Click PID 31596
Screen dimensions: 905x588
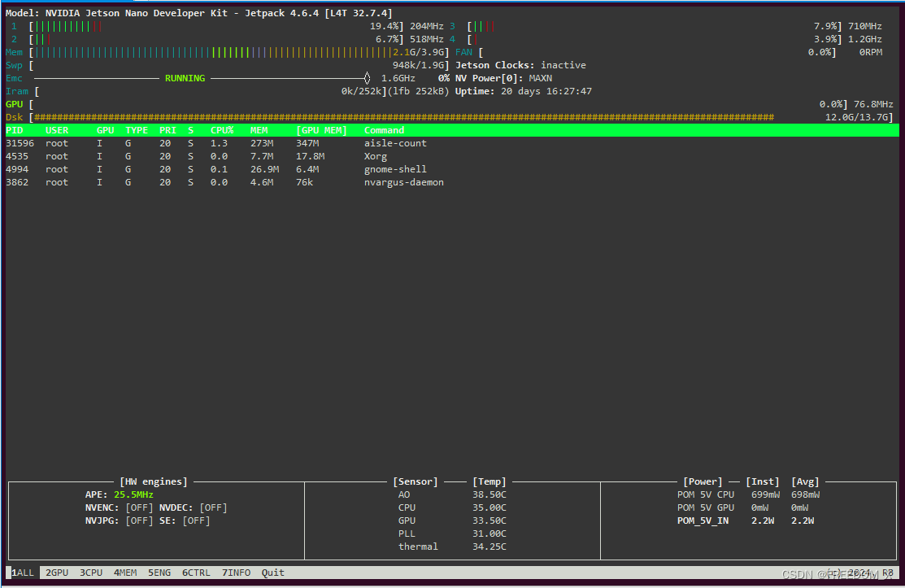[x=20, y=143]
